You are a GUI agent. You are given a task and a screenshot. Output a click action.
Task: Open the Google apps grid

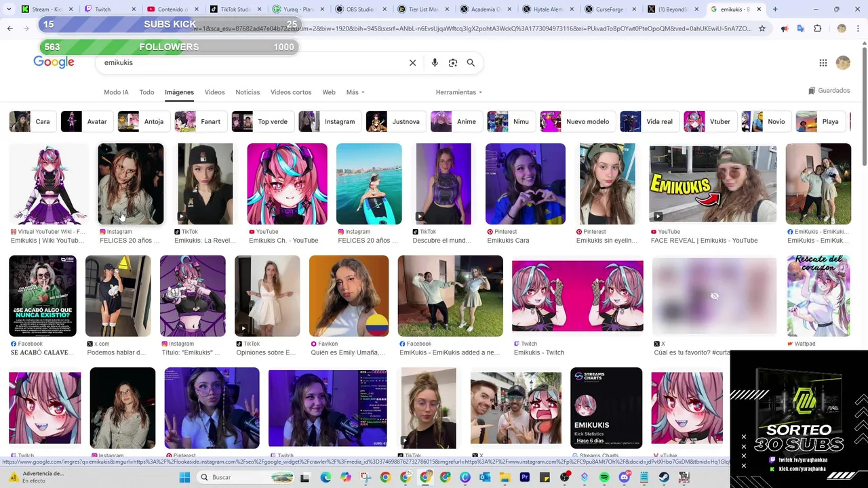[x=823, y=63]
